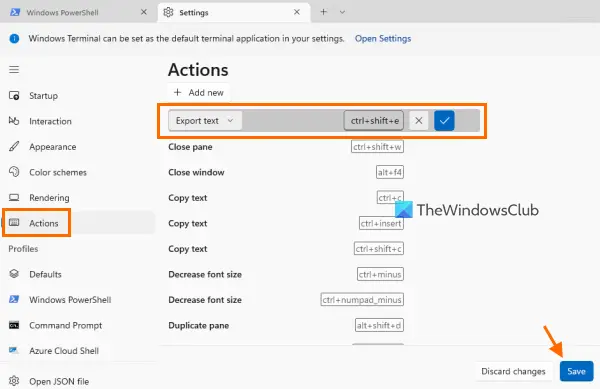Click the Open Settings link
The image size is (600, 389).
click(x=383, y=39)
